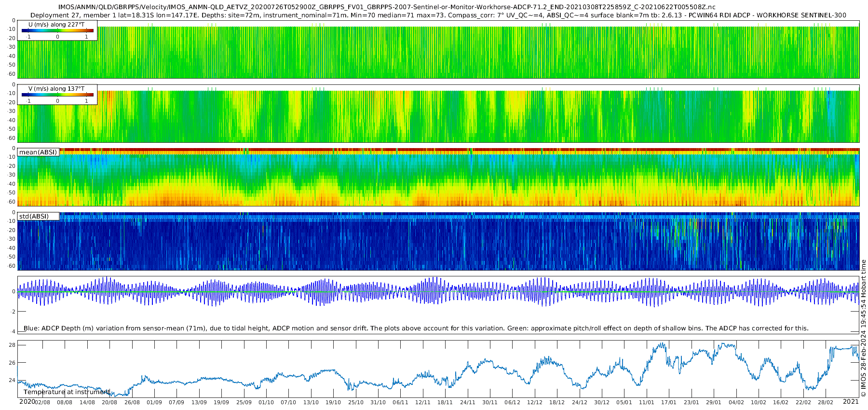
Task: Click the 24 temperature axis tick
Action: tap(12, 380)
